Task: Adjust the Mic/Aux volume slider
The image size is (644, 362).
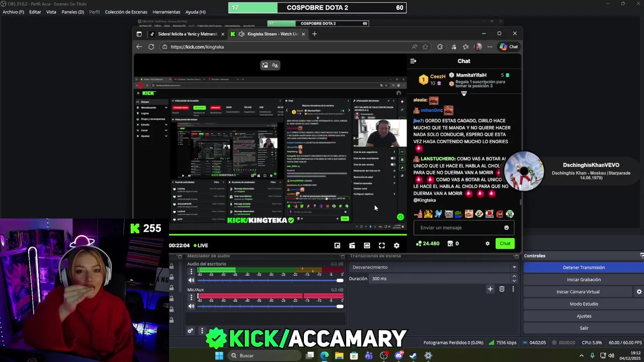Action: tap(270, 306)
